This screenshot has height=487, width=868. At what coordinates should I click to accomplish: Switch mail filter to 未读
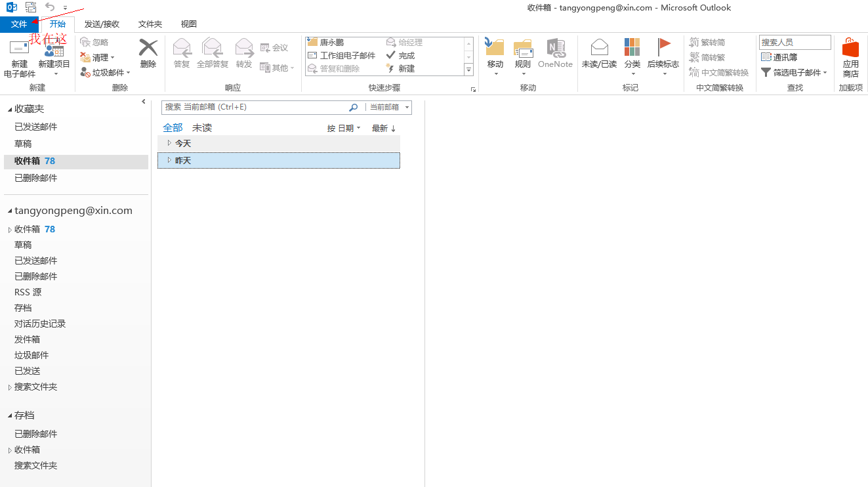point(202,127)
